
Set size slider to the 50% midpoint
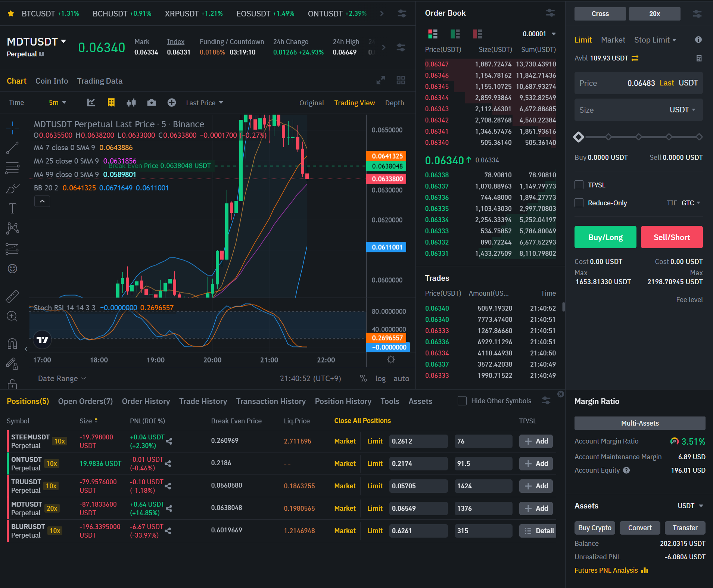pos(639,137)
